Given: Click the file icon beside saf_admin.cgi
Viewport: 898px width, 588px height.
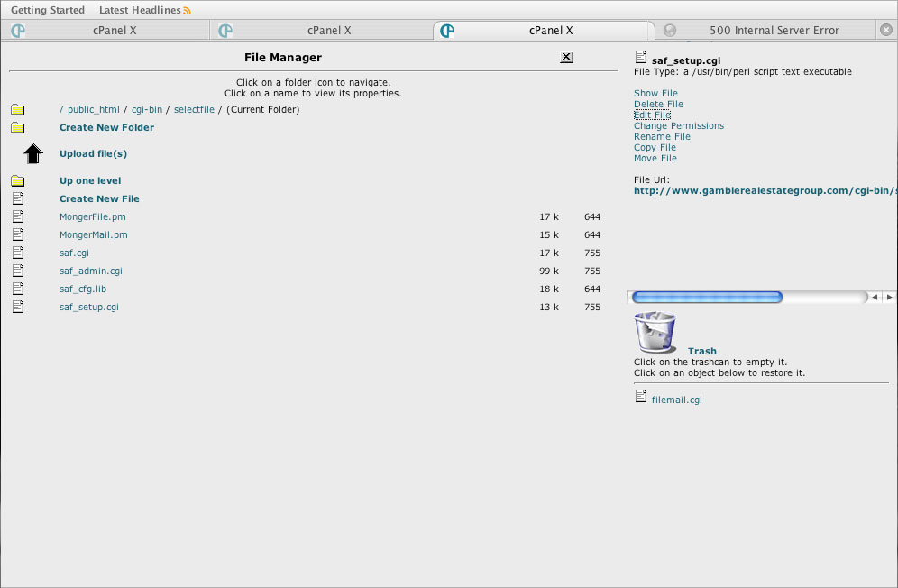Looking at the screenshot, I should [x=17, y=271].
